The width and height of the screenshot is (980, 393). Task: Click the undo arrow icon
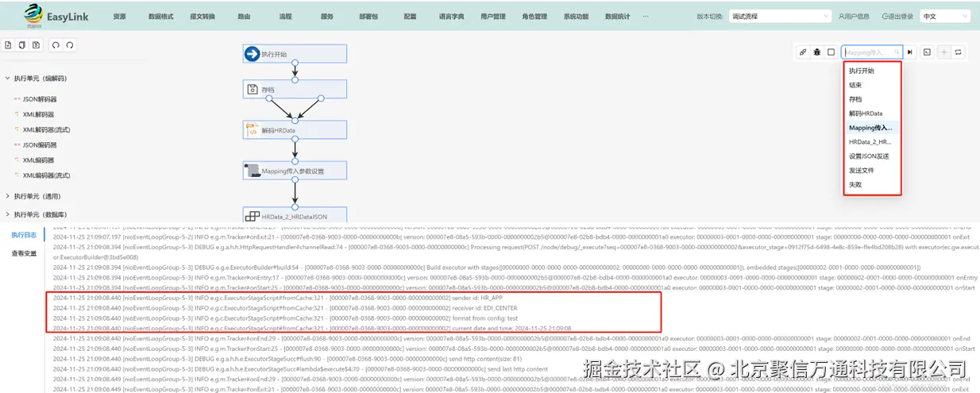56,45
